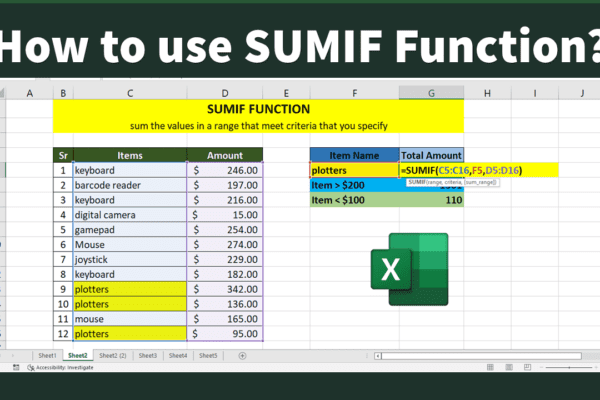600x400 pixels.
Task: Click the Items header cell
Action: coord(130,155)
